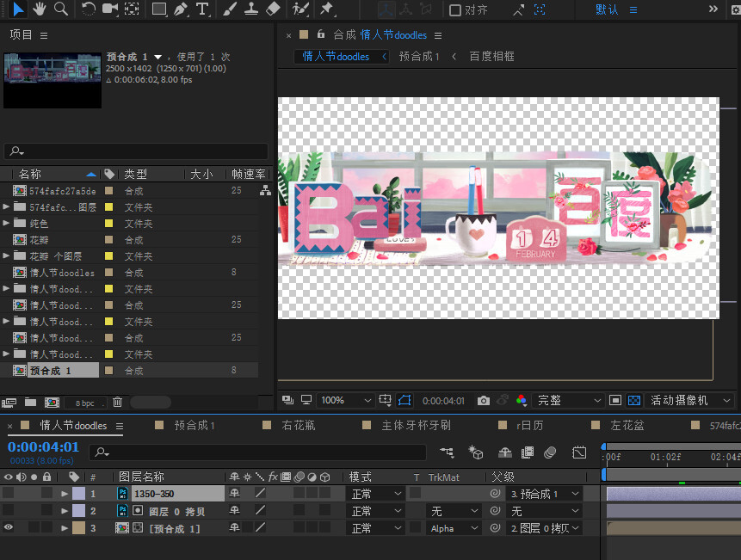This screenshot has height=560, width=741.
Task: Click yellow label swatch of 纯色 folder
Action: tap(108, 224)
